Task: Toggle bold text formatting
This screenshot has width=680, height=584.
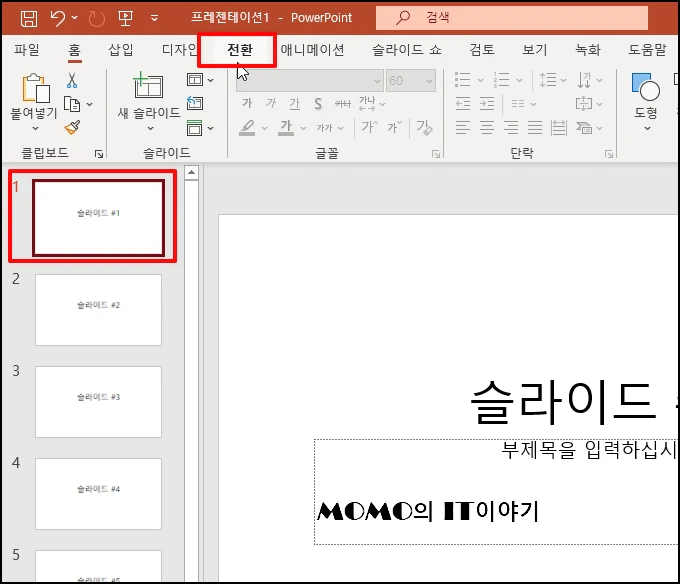Action: point(247,104)
